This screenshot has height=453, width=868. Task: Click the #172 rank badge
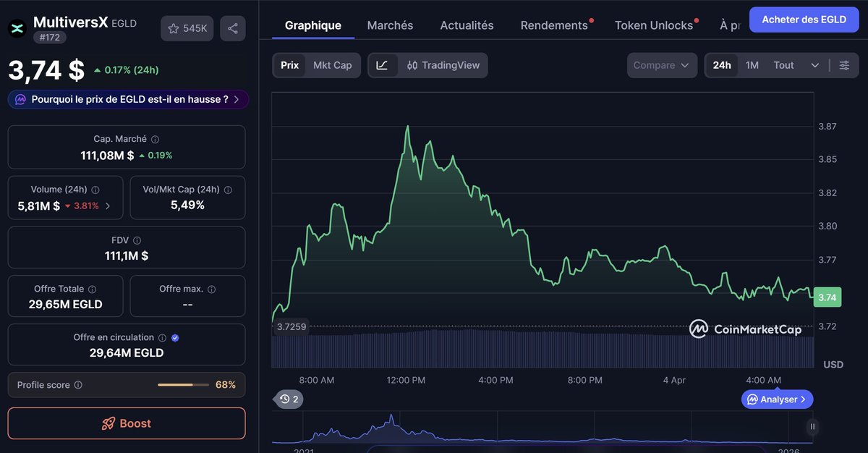[50, 38]
